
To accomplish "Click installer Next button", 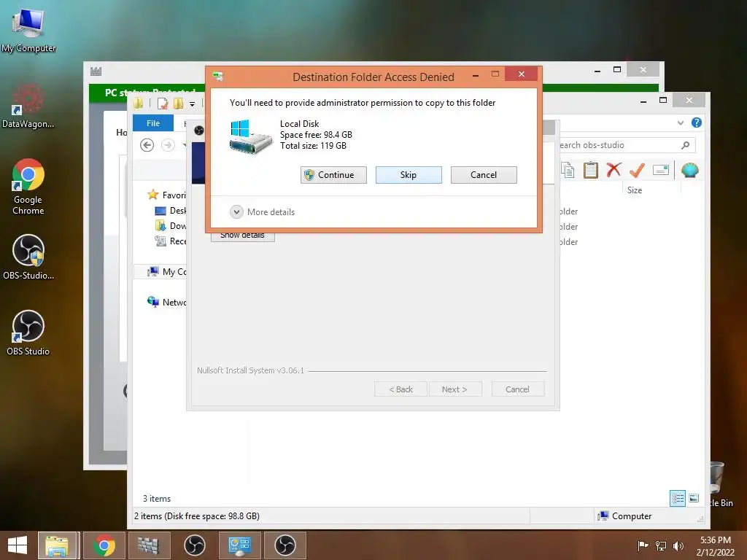I will [x=455, y=389].
